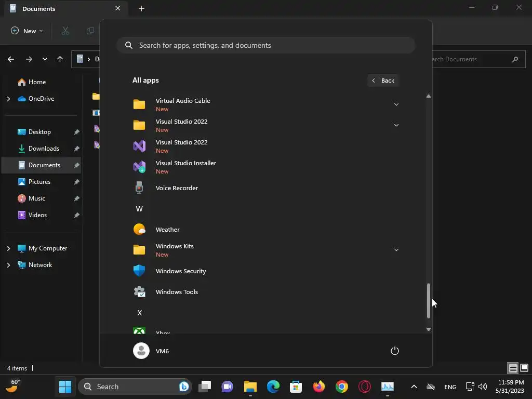Open VM6 user account avatar

click(141, 351)
